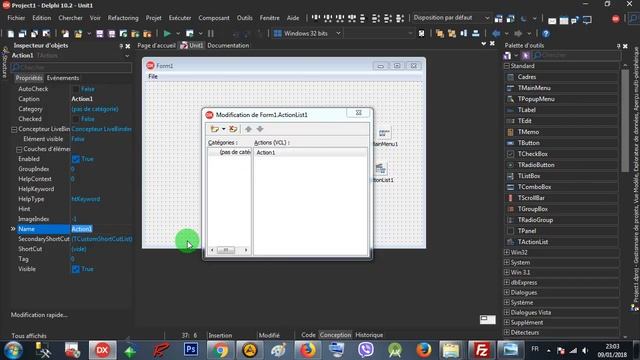Pick TMainMenu from the tool palette
This screenshot has width=640, height=360.
pyautogui.click(x=533, y=88)
